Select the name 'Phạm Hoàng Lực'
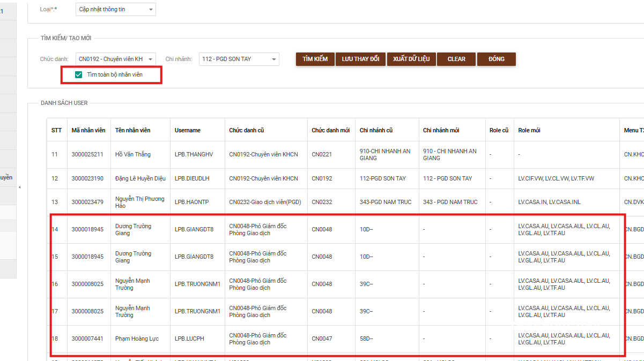Viewport: 644px width, 361px height. pyautogui.click(x=137, y=339)
